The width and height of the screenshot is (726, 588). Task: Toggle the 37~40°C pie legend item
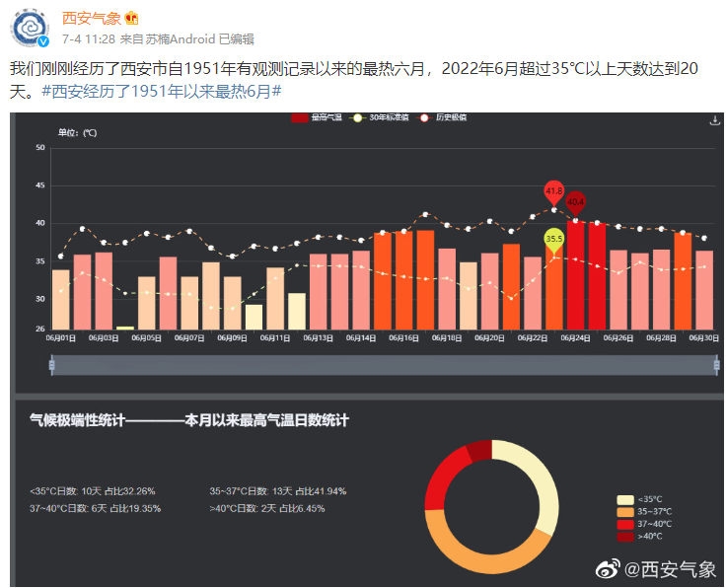[644, 524]
